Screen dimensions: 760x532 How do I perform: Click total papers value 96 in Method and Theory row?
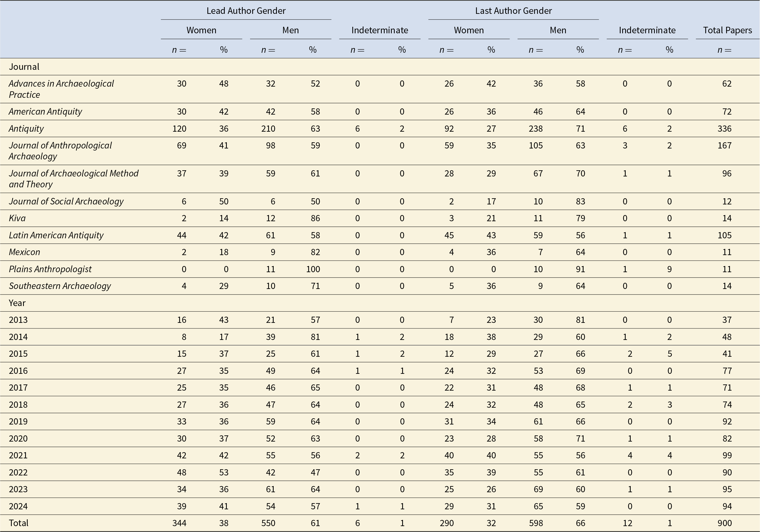(x=727, y=174)
